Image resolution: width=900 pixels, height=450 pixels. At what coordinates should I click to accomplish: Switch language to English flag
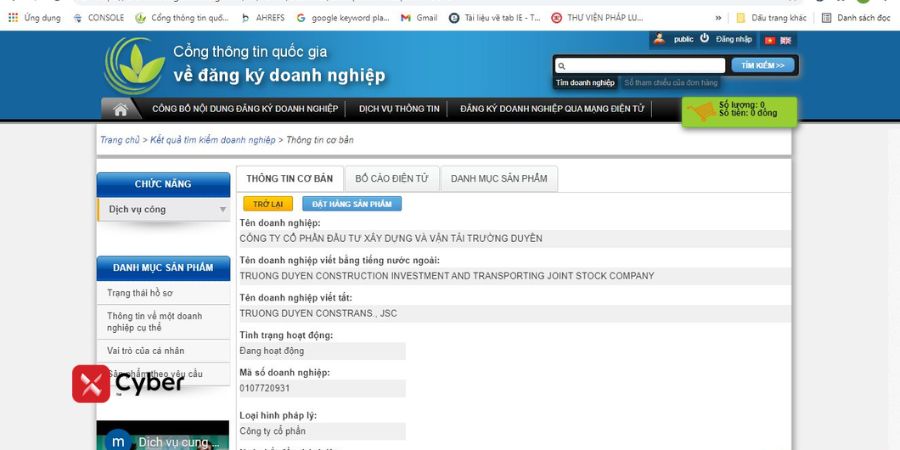click(x=785, y=40)
